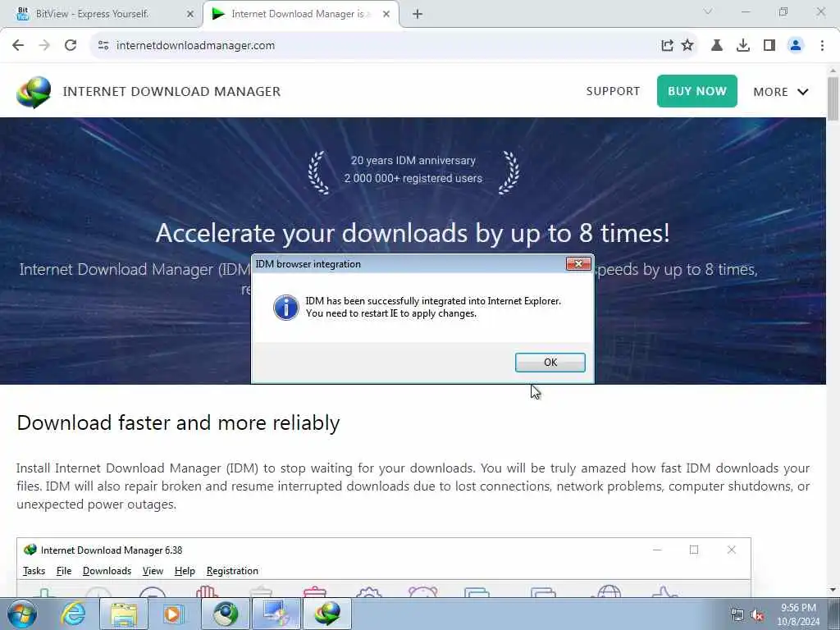This screenshot has width=840, height=630.
Task: Click the browser forward arrow
Action: tap(44, 46)
